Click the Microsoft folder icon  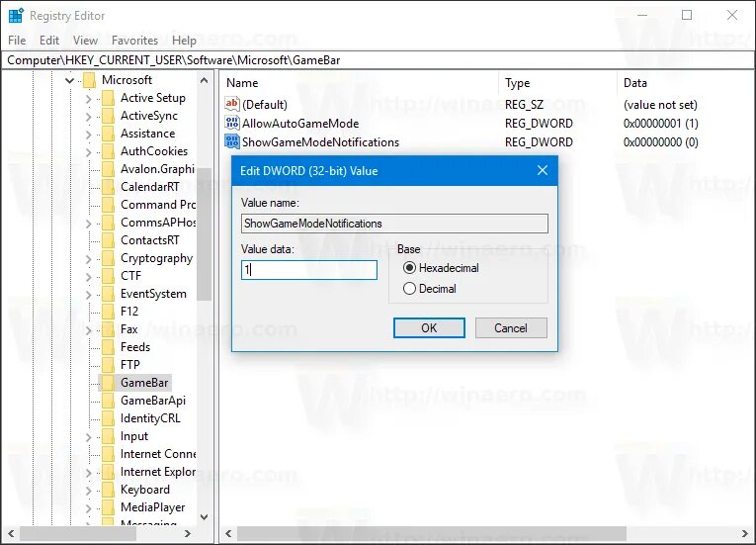[x=89, y=80]
